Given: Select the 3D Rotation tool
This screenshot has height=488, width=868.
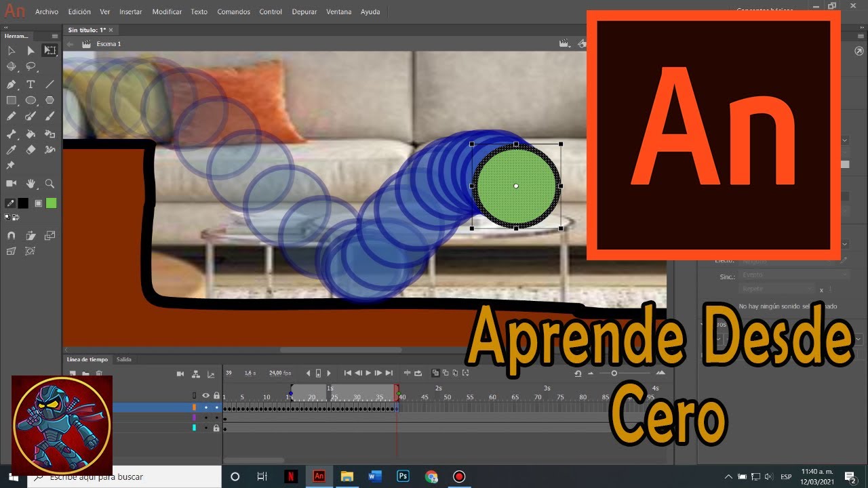Looking at the screenshot, I should tap(12, 66).
